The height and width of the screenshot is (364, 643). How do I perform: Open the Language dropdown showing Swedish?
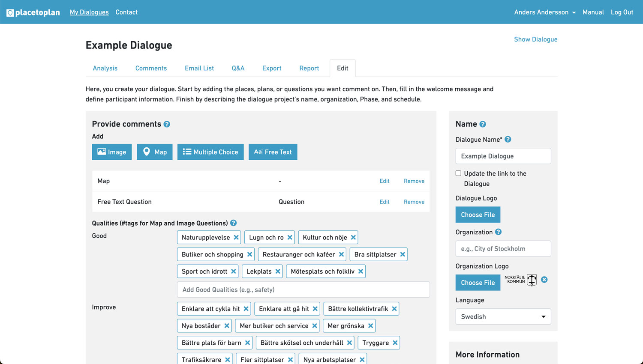tap(503, 317)
